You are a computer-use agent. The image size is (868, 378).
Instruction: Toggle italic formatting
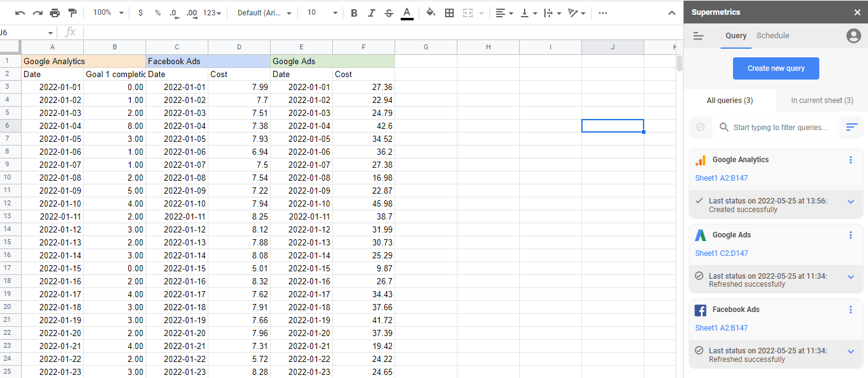(x=371, y=13)
